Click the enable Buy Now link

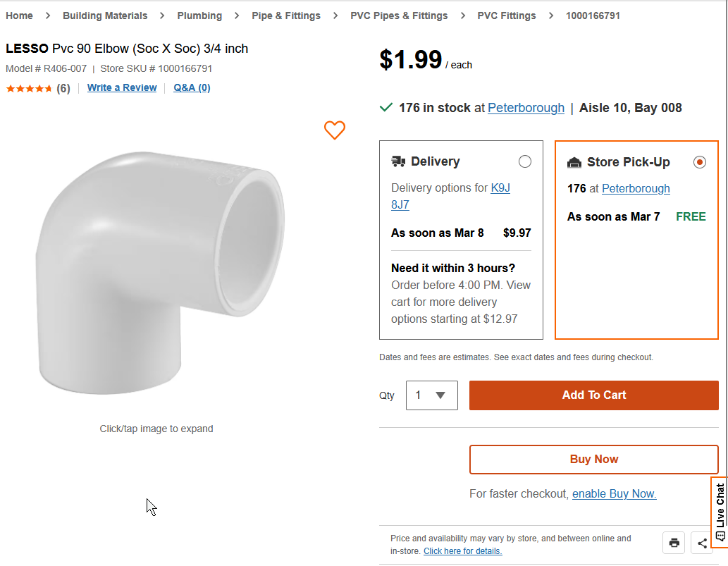[x=614, y=494]
